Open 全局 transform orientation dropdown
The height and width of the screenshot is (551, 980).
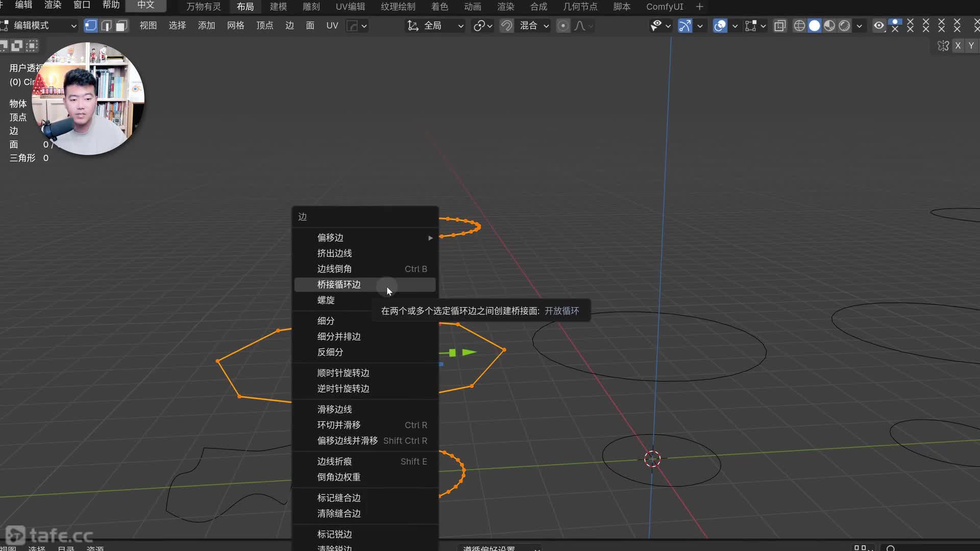[x=435, y=26]
